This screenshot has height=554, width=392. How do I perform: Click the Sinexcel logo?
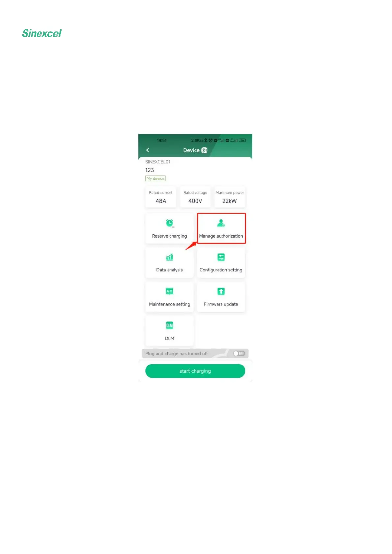click(x=42, y=33)
